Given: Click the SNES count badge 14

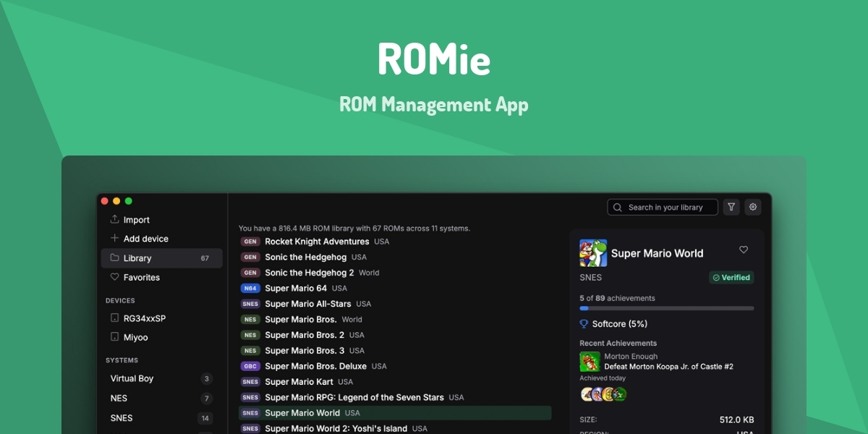Looking at the screenshot, I should click(205, 418).
